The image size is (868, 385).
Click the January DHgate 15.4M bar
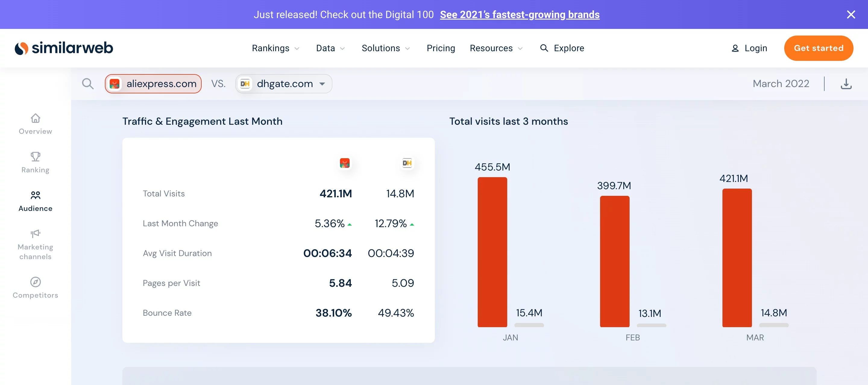tap(529, 325)
